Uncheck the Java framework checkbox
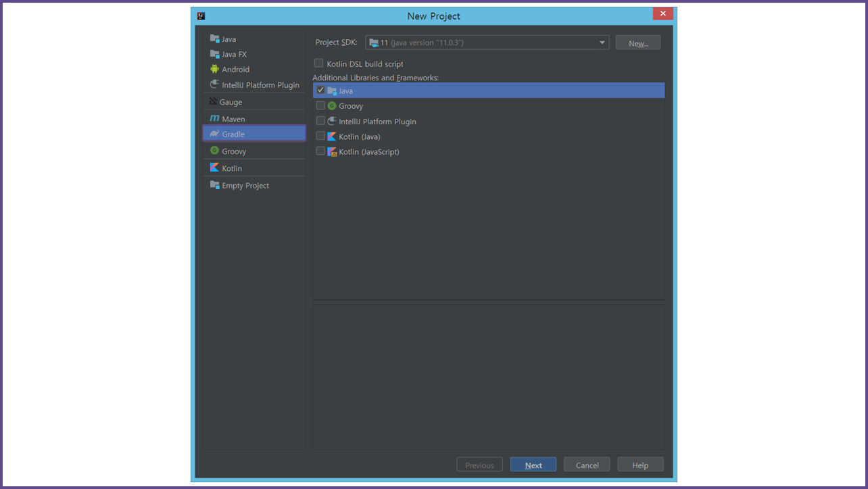868x489 pixels. point(320,90)
